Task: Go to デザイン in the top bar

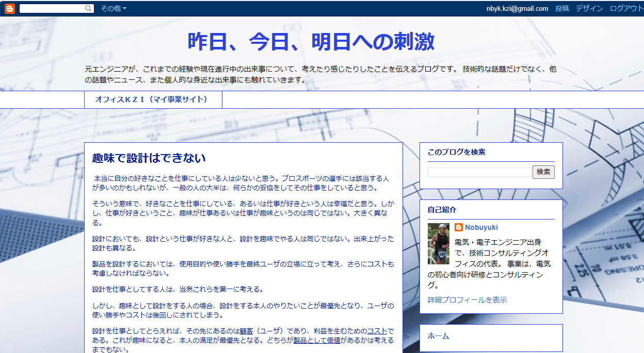Action: (589, 8)
